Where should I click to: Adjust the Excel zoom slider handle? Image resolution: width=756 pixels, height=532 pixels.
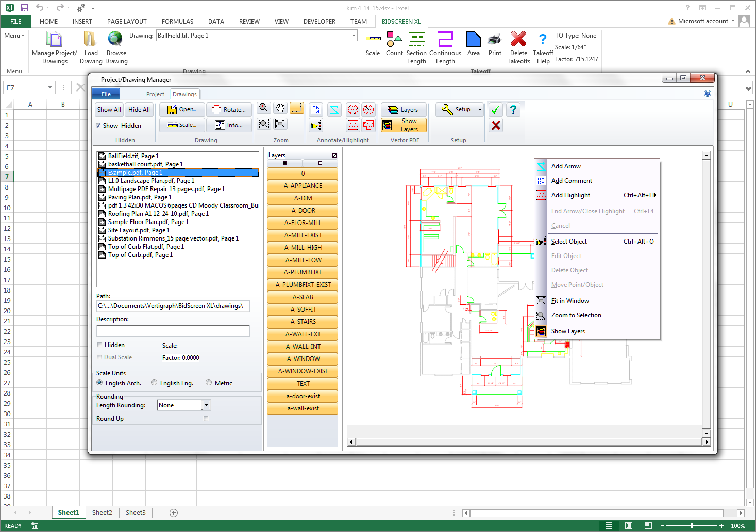(692, 526)
